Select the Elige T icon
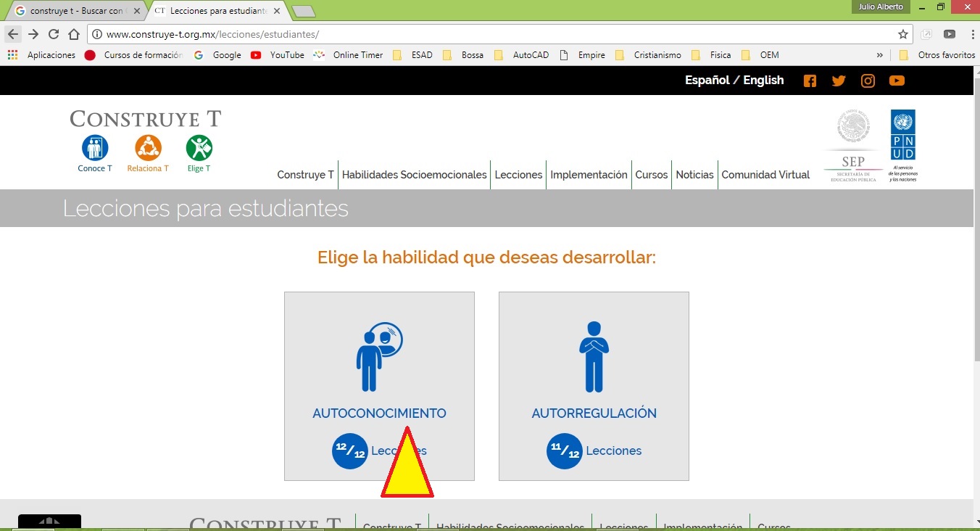 tap(198, 148)
